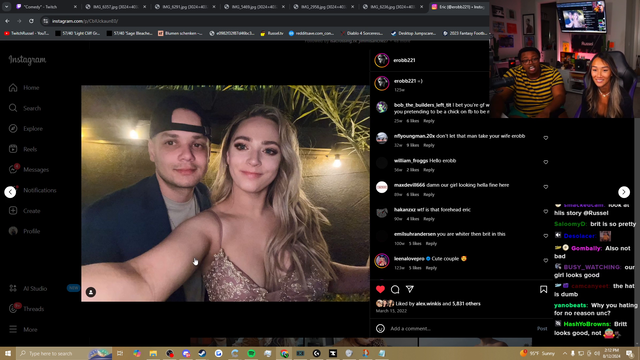Viewport: 640px width, 360px height.
Task: Click the share paper-plane icon
Action: [x=410, y=289]
